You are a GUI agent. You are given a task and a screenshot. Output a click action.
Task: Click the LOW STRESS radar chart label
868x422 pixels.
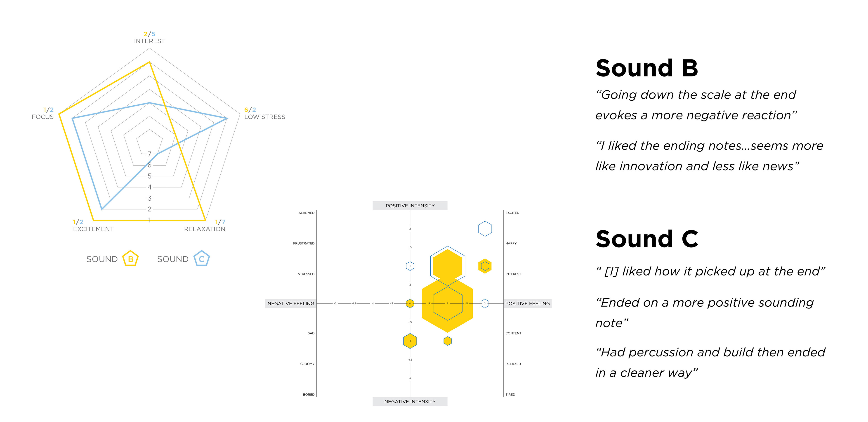click(264, 117)
